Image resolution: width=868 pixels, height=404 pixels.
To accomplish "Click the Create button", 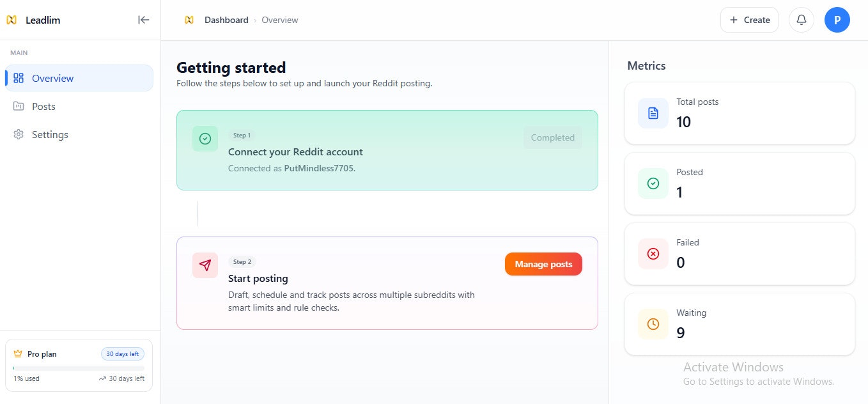I will tap(749, 20).
